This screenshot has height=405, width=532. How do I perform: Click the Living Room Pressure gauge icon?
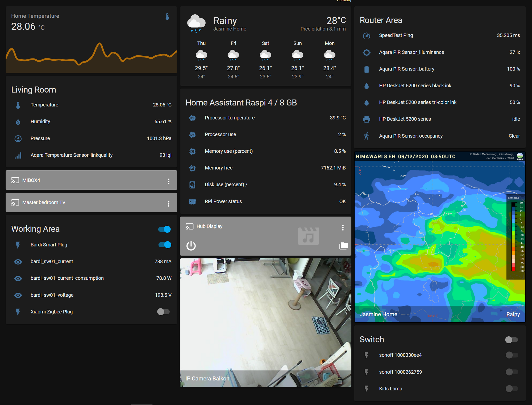pyautogui.click(x=18, y=138)
